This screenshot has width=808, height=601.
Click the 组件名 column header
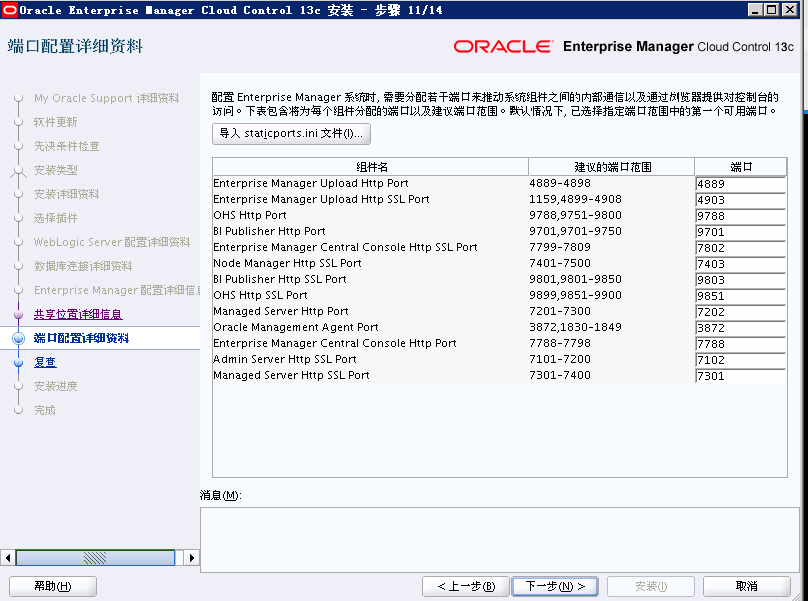click(371, 167)
